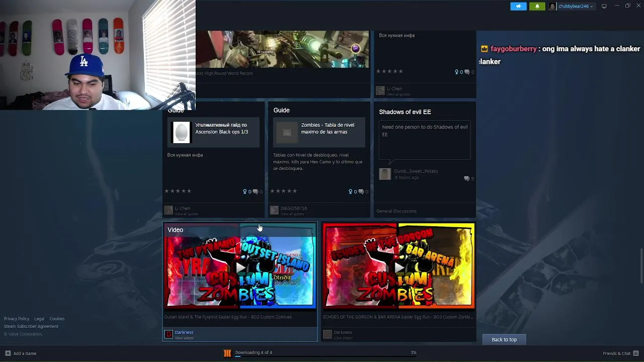Click the Friends & Chat grid icon

click(636, 353)
